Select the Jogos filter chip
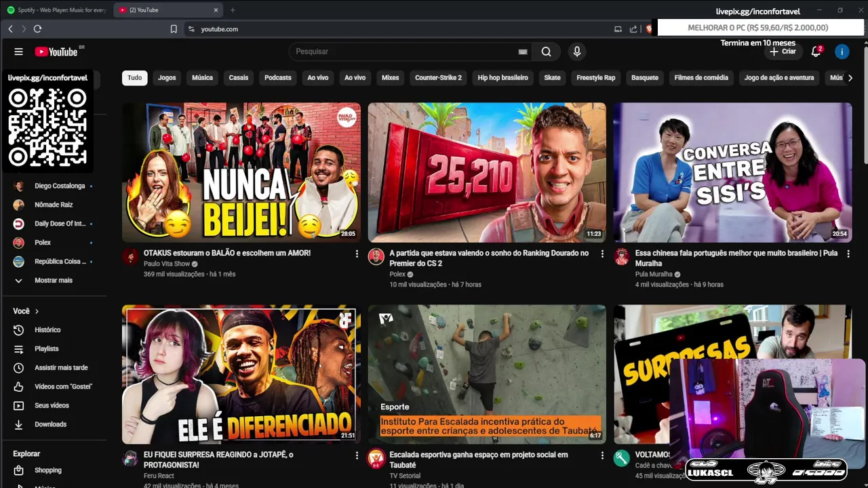The image size is (868, 488). tap(167, 78)
